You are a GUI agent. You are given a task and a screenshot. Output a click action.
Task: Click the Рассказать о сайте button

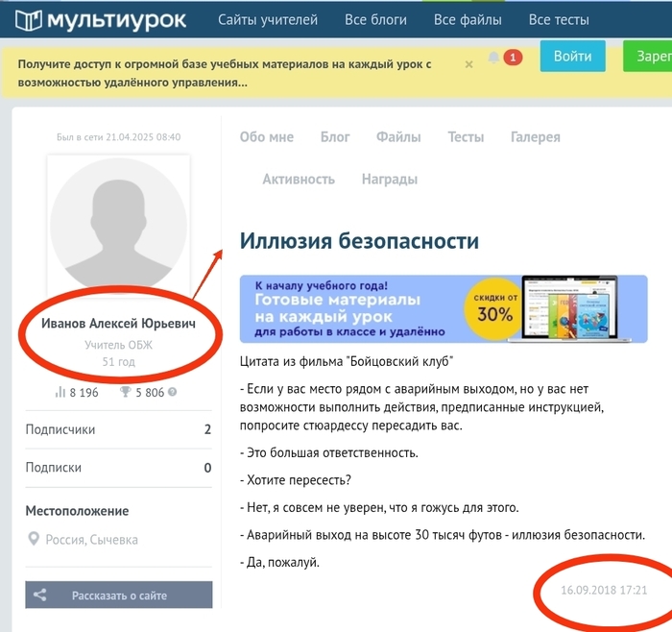pos(119,595)
